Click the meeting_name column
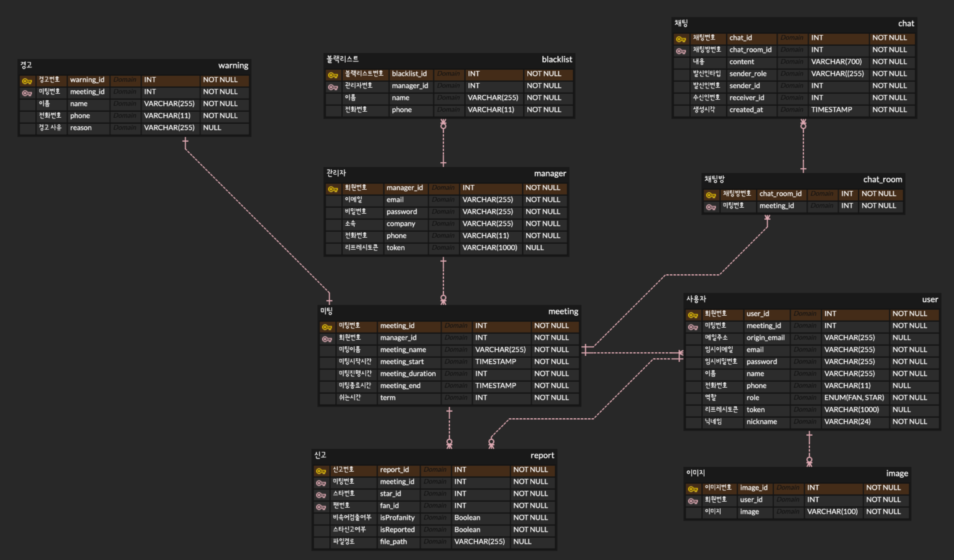This screenshot has height=560, width=954. click(x=403, y=350)
